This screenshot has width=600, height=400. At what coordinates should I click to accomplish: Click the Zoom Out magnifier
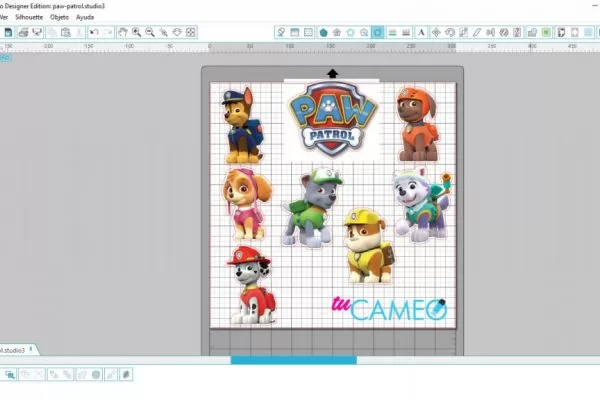point(150,33)
